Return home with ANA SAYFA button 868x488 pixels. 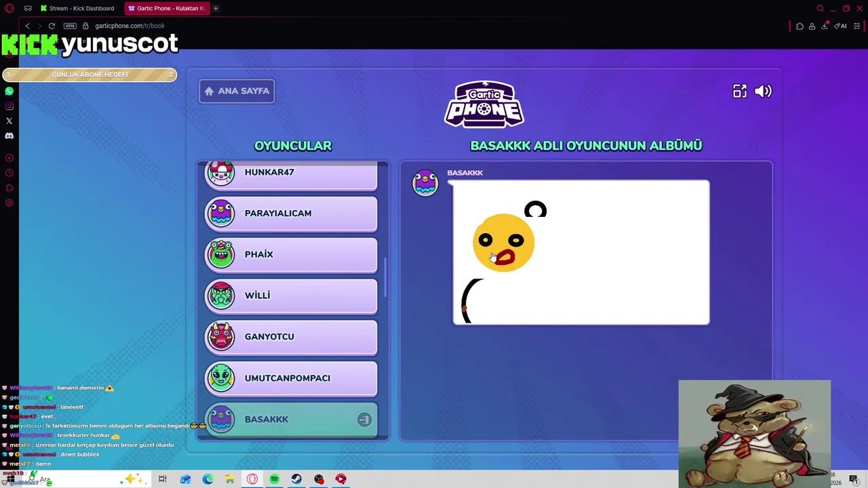[237, 91]
